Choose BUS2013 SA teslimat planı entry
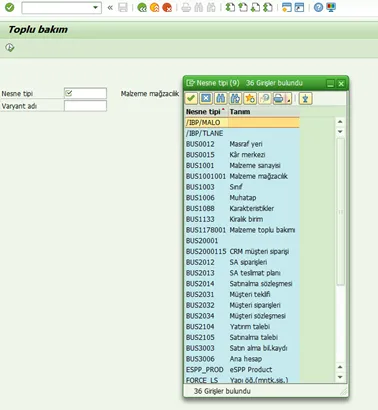Viewport: 378px width, 410px height. tap(242, 273)
